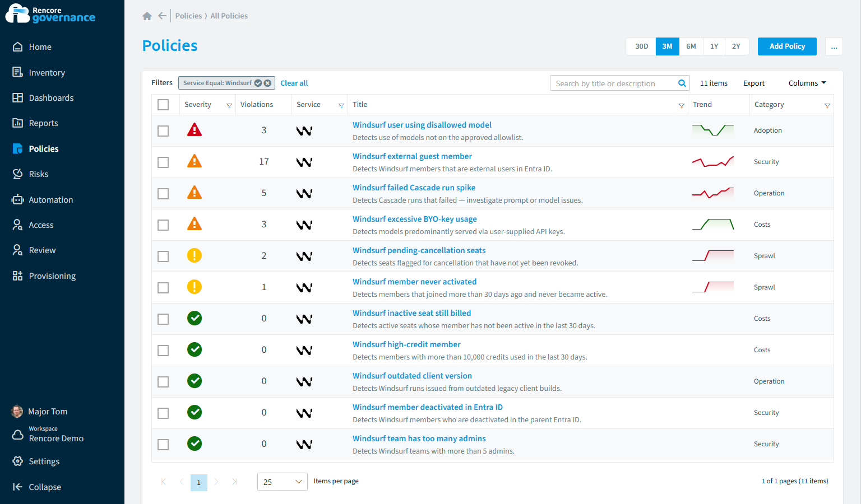
Task: Click Windsurf service logo in BYO-key row
Action: pos(304,225)
